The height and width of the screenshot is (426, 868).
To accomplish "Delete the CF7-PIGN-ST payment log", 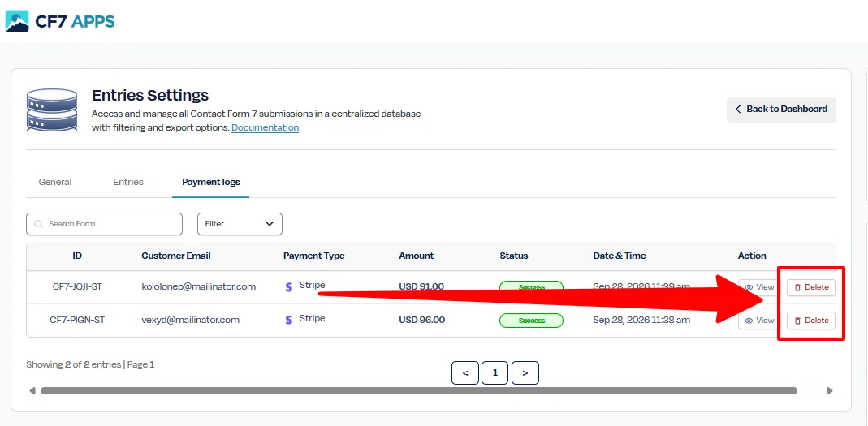I will tap(811, 321).
